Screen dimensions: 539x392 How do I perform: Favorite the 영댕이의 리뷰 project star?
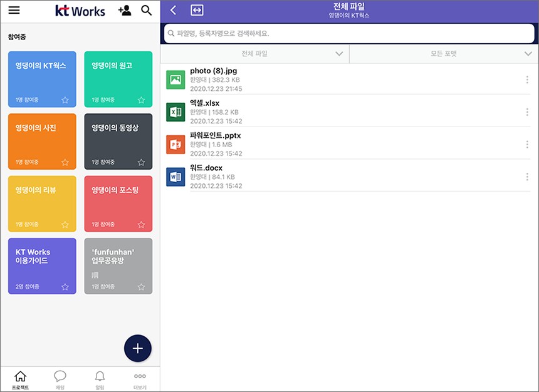pos(65,225)
